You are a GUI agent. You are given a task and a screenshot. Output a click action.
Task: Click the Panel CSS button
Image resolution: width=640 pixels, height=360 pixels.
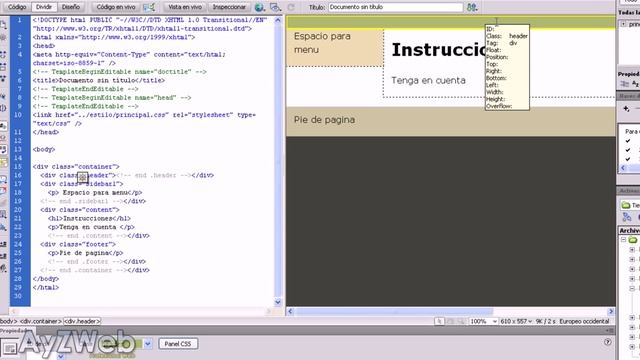(178, 344)
